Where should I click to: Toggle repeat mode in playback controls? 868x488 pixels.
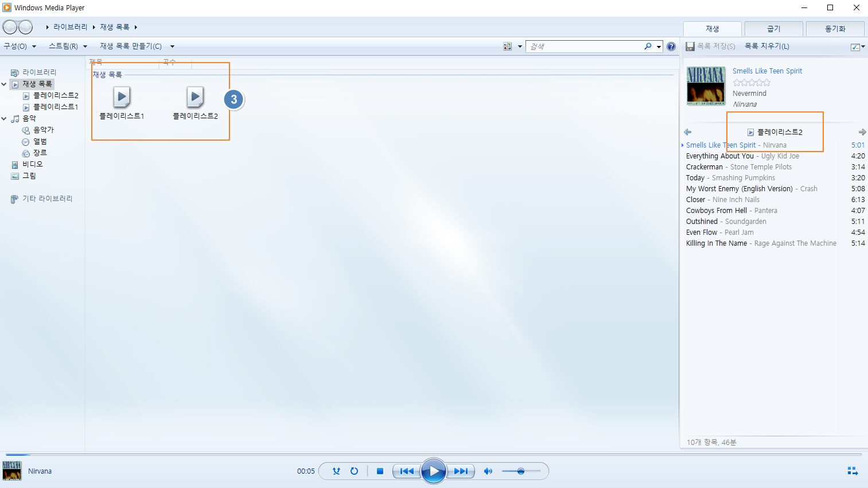click(x=354, y=471)
